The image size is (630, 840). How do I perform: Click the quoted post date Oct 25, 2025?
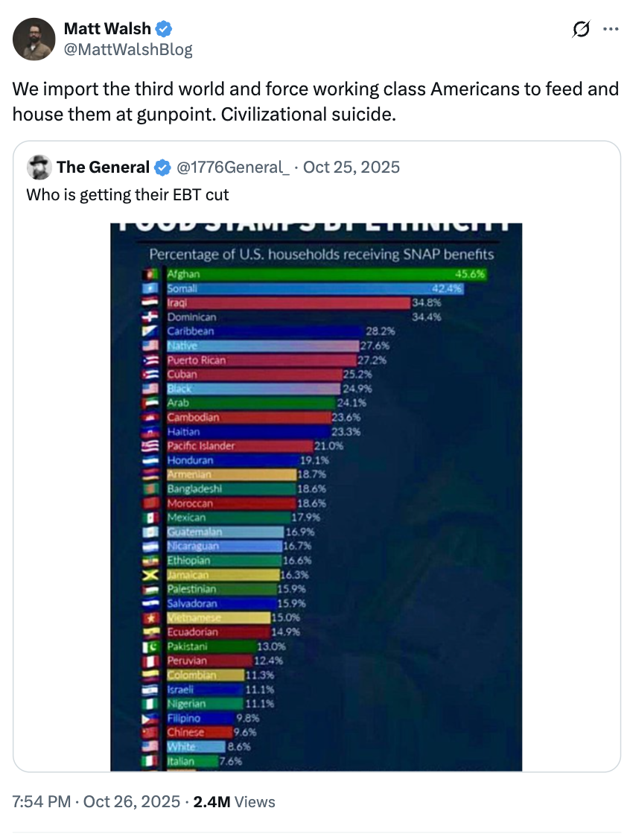click(x=351, y=168)
